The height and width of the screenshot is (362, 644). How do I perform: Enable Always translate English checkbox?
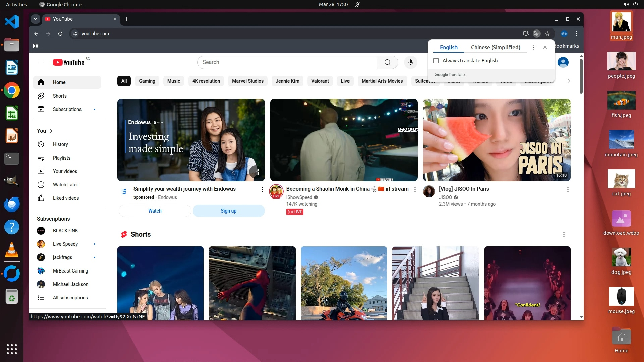(436, 61)
